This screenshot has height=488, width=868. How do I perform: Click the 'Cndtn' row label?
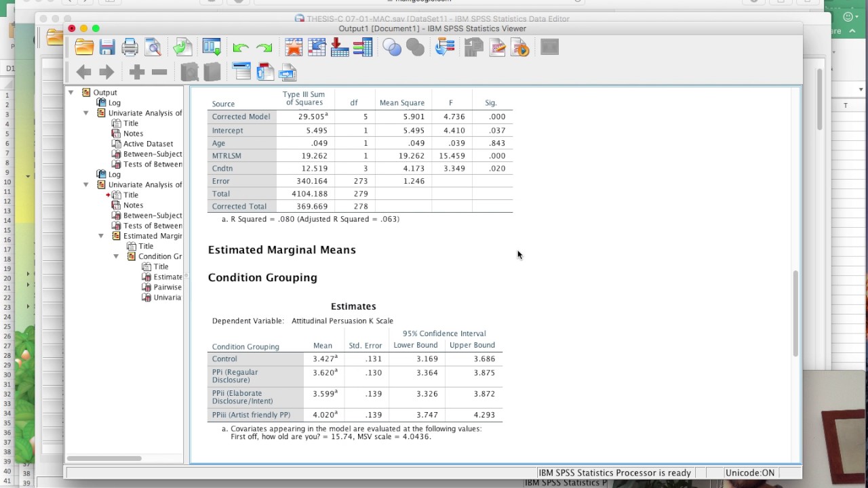pos(222,168)
